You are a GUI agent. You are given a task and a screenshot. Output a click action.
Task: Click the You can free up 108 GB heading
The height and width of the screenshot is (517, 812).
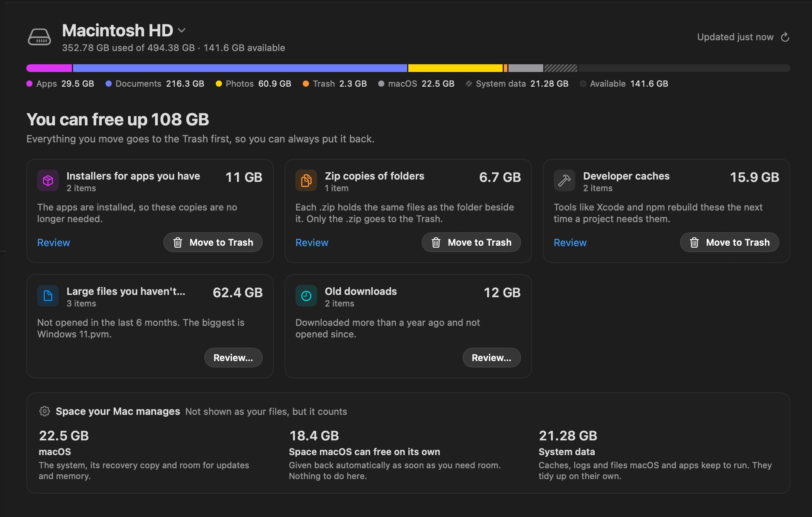click(118, 119)
